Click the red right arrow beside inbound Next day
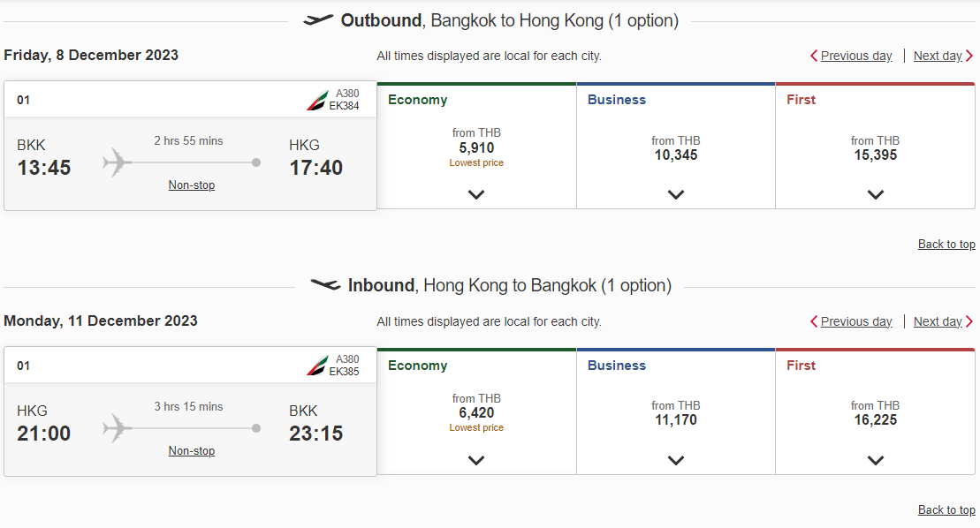The height and width of the screenshot is (528, 980). [969, 321]
